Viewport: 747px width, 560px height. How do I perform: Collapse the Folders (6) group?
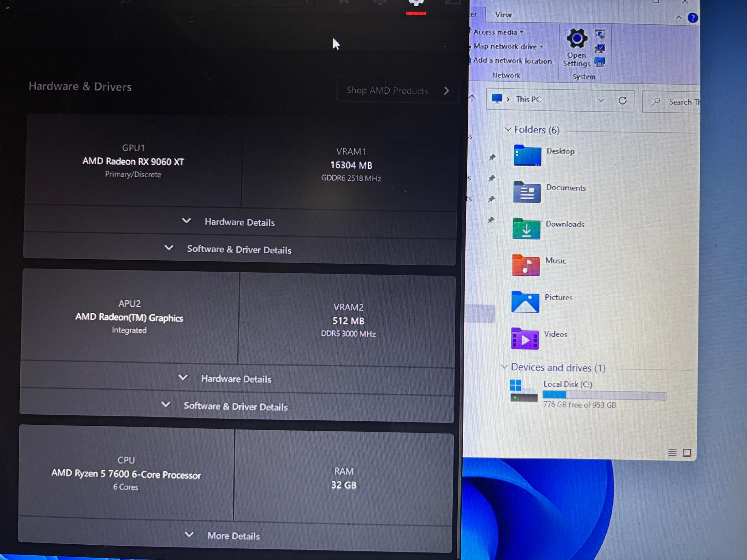click(508, 129)
